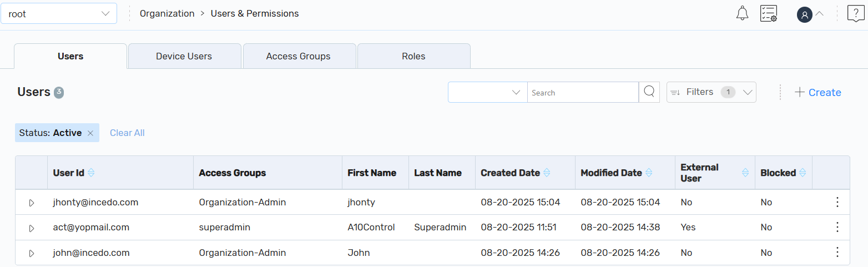Open the search field type dropdown
Screen dimensions: 868x267
pyautogui.click(x=487, y=92)
